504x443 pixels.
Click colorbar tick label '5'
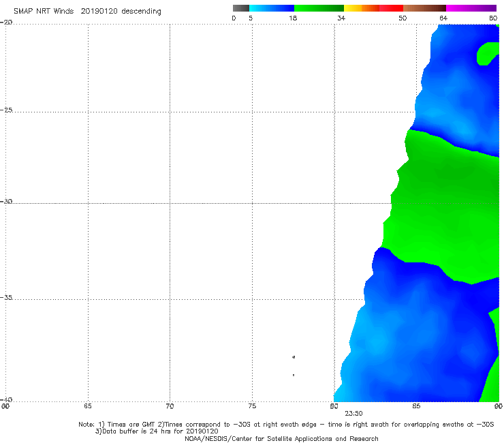coord(251,18)
